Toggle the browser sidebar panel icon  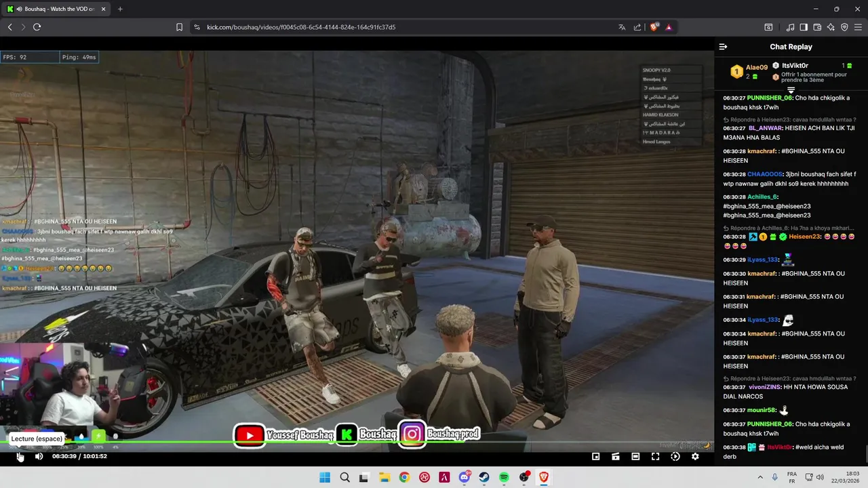[x=804, y=27]
